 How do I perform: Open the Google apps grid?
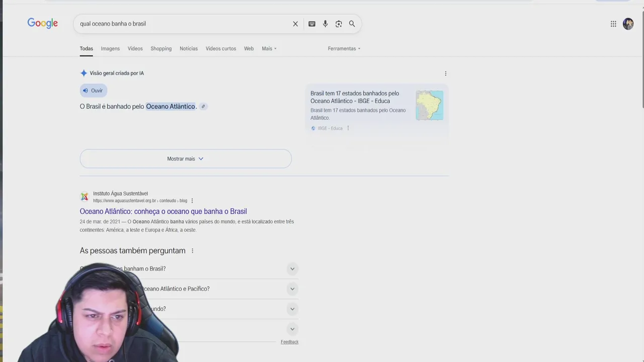click(x=613, y=24)
